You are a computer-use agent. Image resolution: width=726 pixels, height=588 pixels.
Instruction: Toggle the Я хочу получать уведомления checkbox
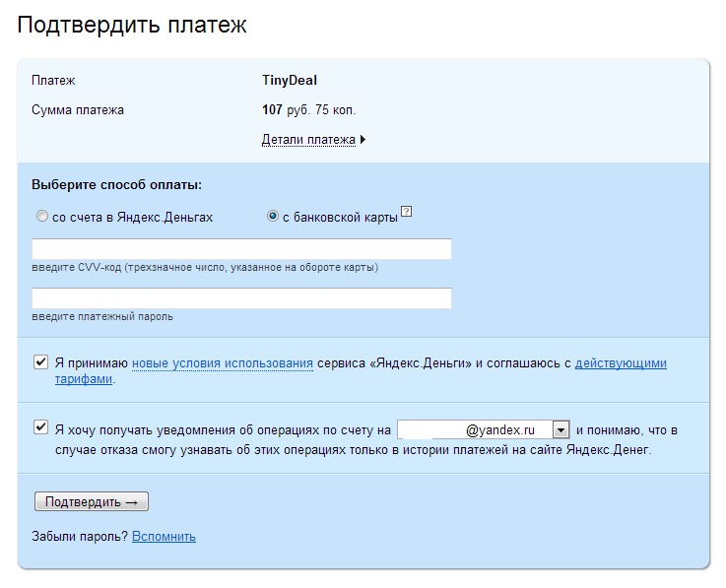pos(41,427)
